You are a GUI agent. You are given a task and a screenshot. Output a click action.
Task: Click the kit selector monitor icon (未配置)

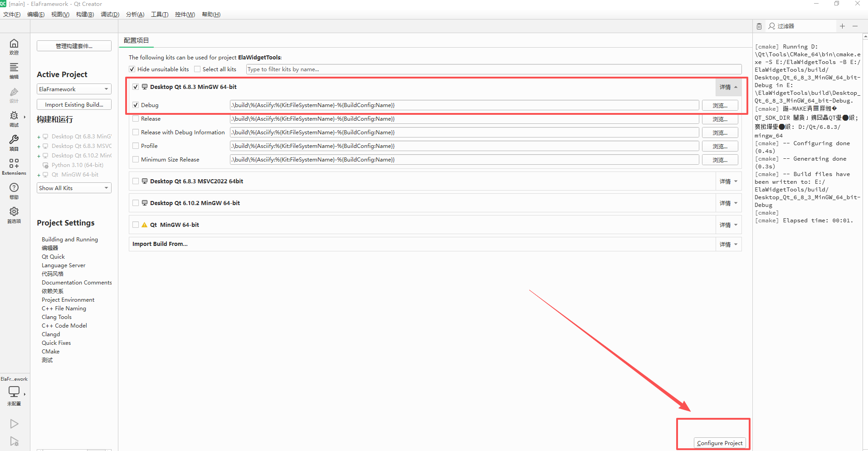[14, 391]
